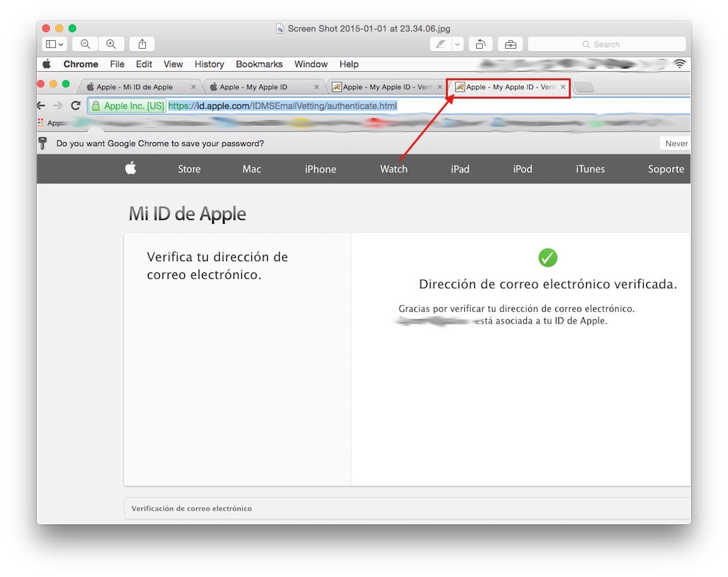
Task: Open iPad in the Apple nav bar
Action: 460,169
